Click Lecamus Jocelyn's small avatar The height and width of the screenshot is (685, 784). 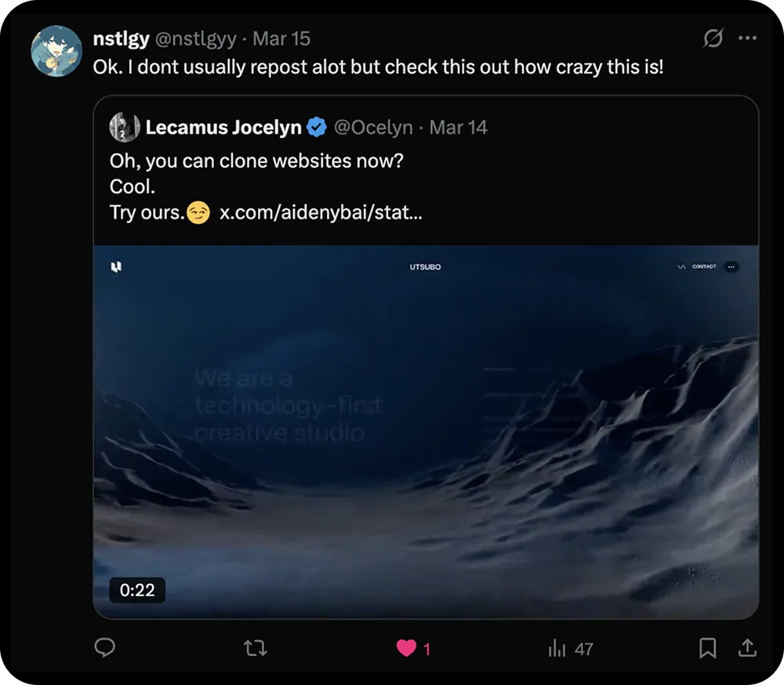click(x=125, y=127)
